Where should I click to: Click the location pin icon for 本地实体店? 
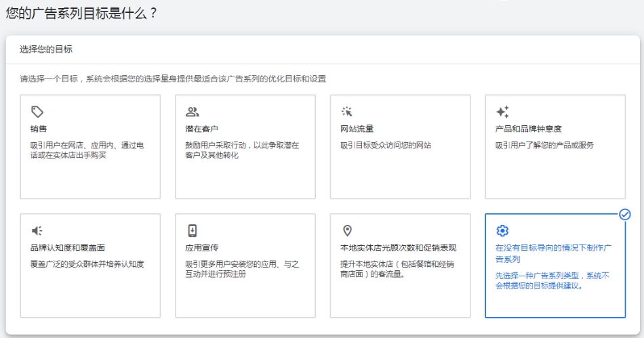point(348,230)
